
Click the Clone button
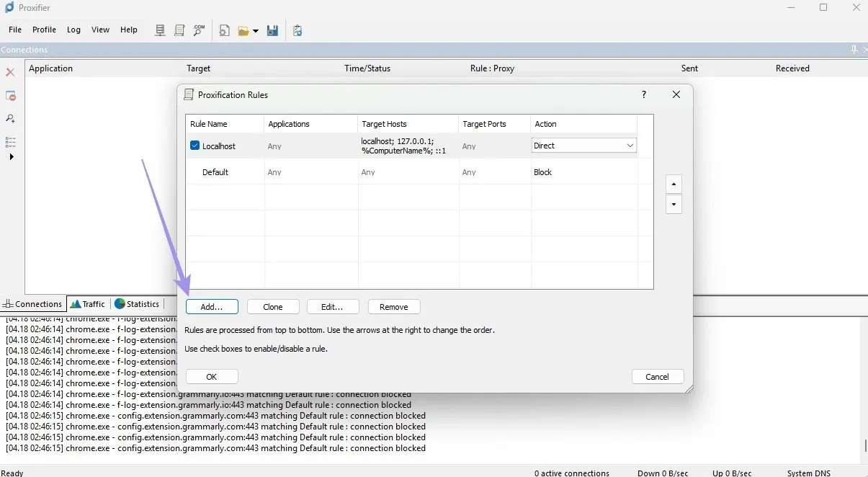[x=273, y=307]
